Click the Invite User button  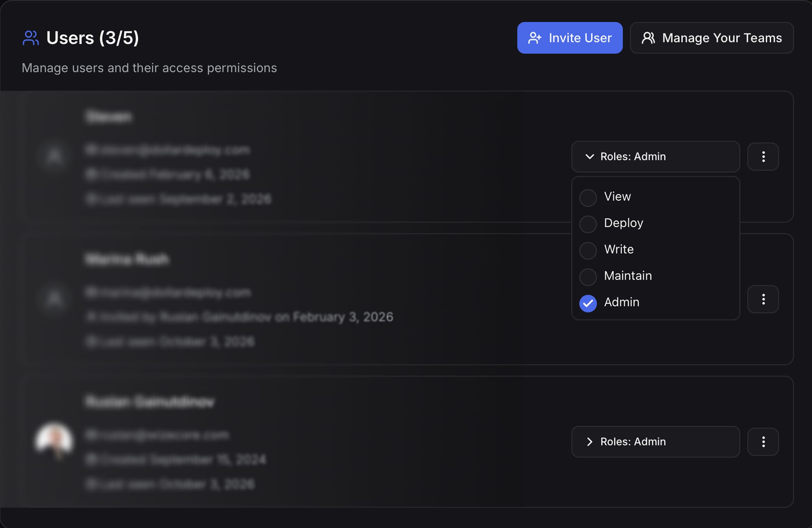pos(570,38)
